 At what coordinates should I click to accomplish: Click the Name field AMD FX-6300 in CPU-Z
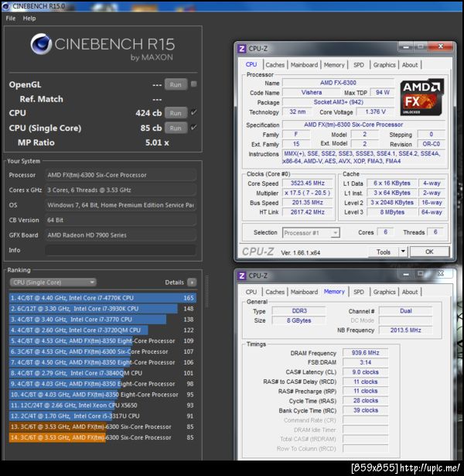pos(338,83)
